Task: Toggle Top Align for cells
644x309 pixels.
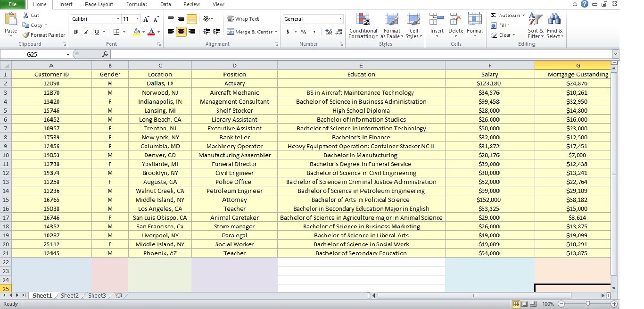Action: pyautogui.click(x=171, y=19)
